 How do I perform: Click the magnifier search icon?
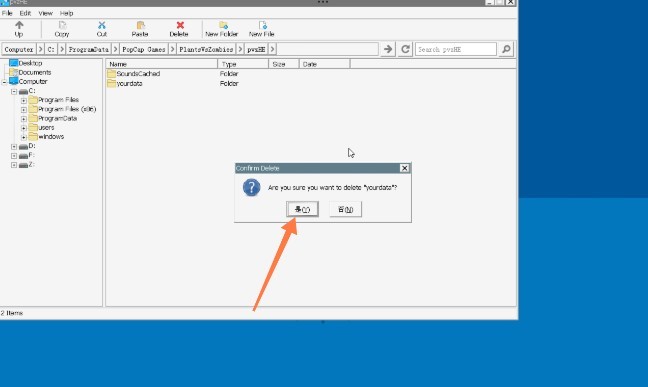[x=506, y=49]
